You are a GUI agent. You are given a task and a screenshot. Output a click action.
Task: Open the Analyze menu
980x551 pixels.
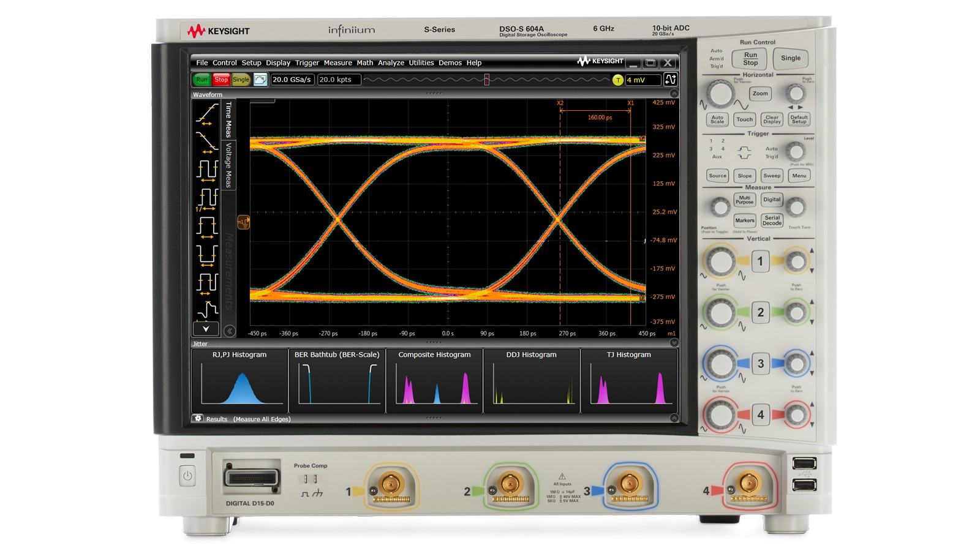pyautogui.click(x=392, y=62)
